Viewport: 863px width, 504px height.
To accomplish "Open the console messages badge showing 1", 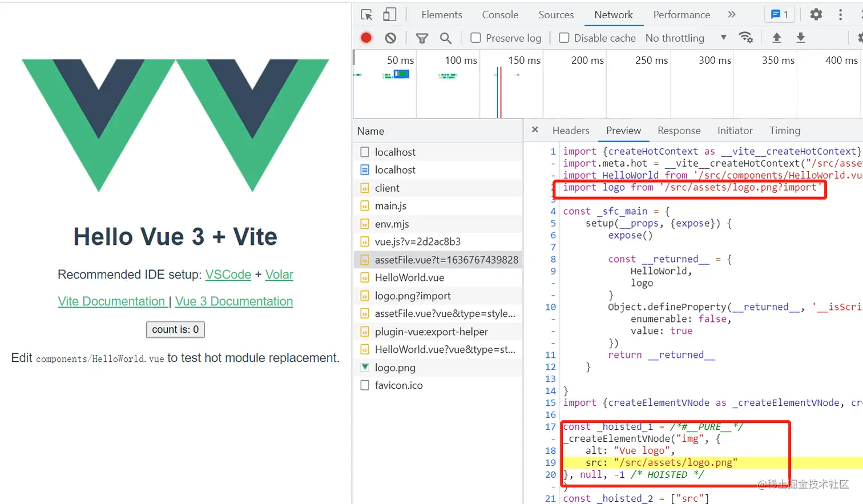I will pos(780,15).
